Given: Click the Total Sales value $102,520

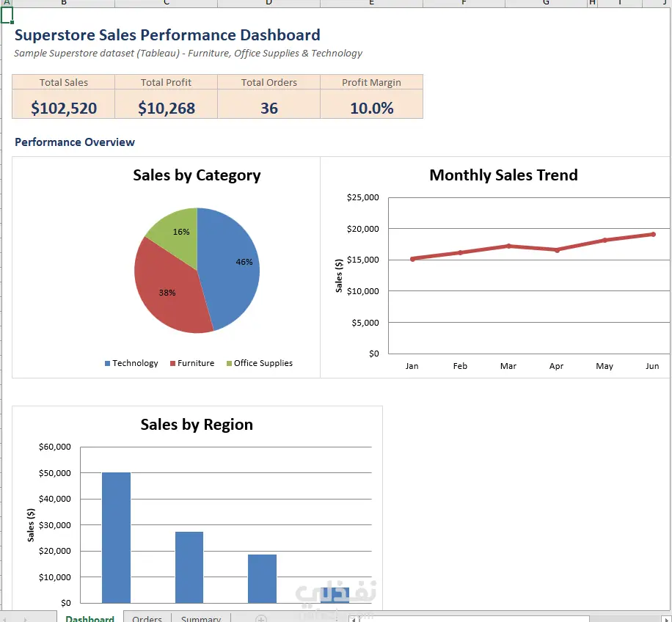Looking at the screenshot, I should coord(63,108).
